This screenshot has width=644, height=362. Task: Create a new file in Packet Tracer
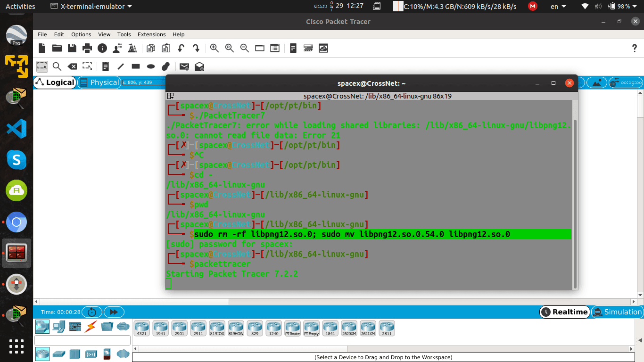[x=42, y=48]
